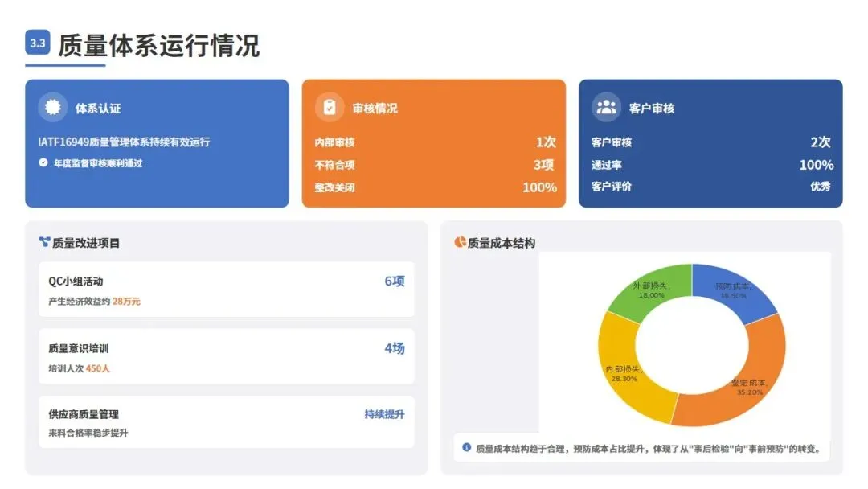Click the 质量意识培训 item title

click(x=78, y=348)
